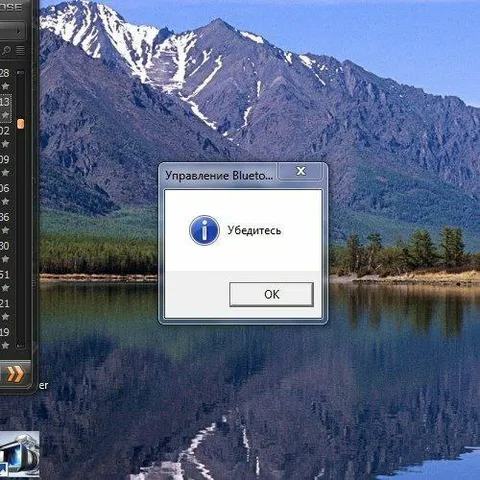The image size is (480, 480).
Task: Click the orange double-arrow button in player
Action: click(x=15, y=374)
